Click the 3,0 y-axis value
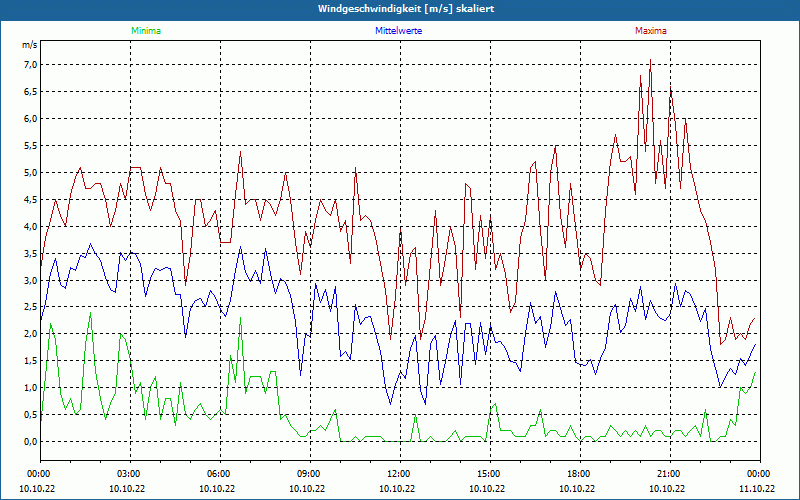The image size is (800, 500). [x=31, y=280]
